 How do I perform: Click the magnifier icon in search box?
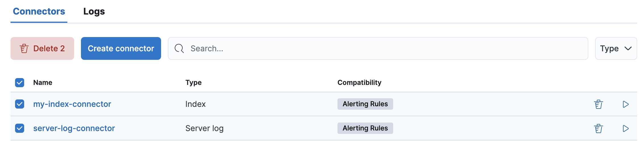tap(179, 48)
